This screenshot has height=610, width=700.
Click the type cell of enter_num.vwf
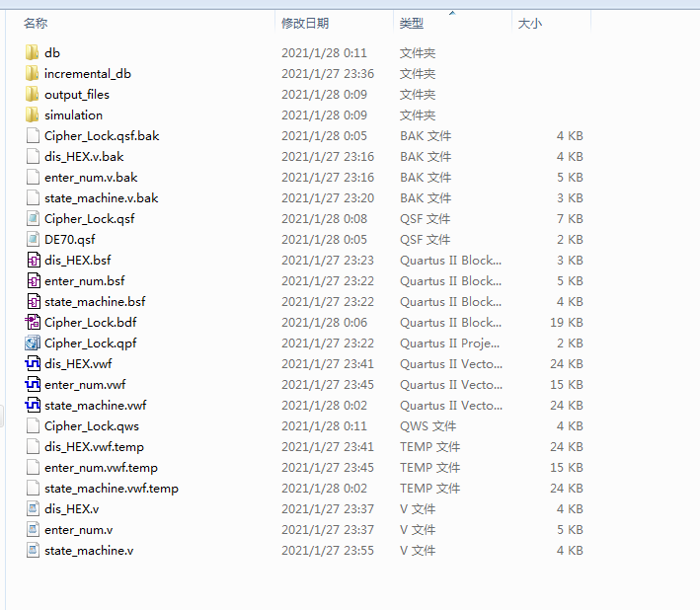click(x=451, y=385)
